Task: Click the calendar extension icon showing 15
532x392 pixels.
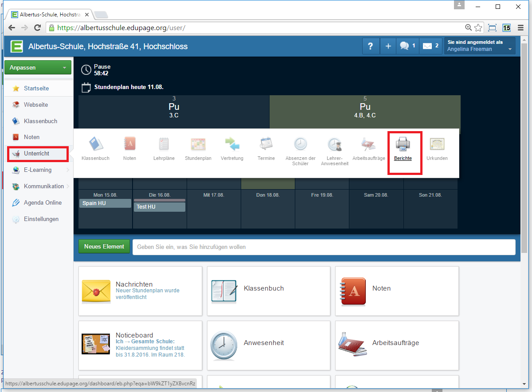Action: click(507, 27)
